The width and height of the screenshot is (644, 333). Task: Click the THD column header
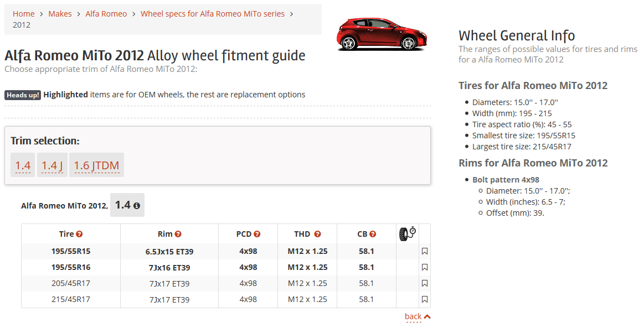click(x=307, y=234)
